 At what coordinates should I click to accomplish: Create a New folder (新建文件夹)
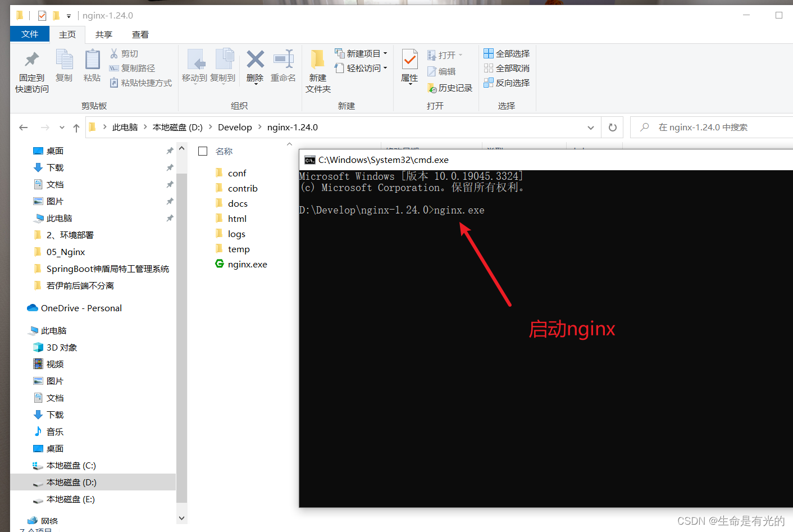tap(318, 72)
